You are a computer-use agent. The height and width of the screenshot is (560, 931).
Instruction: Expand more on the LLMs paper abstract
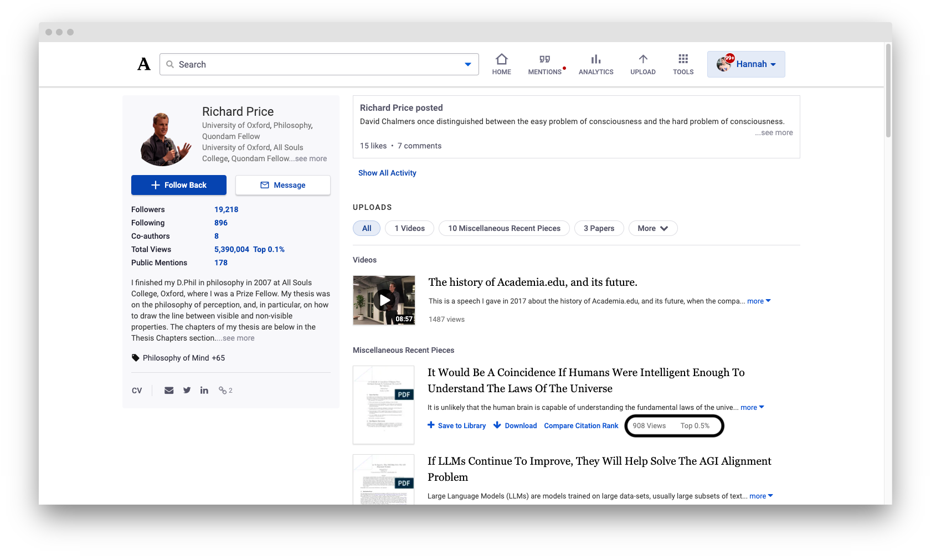761,496
